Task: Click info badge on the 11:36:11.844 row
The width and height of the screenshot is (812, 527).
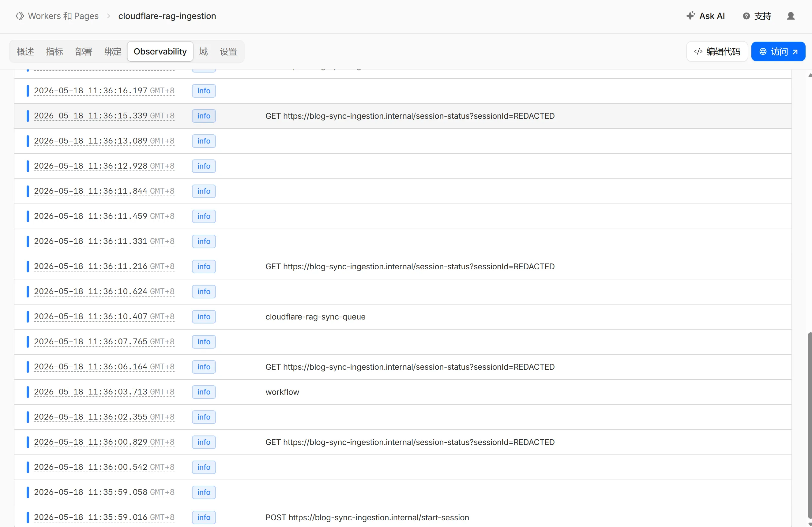Action: point(204,191)
